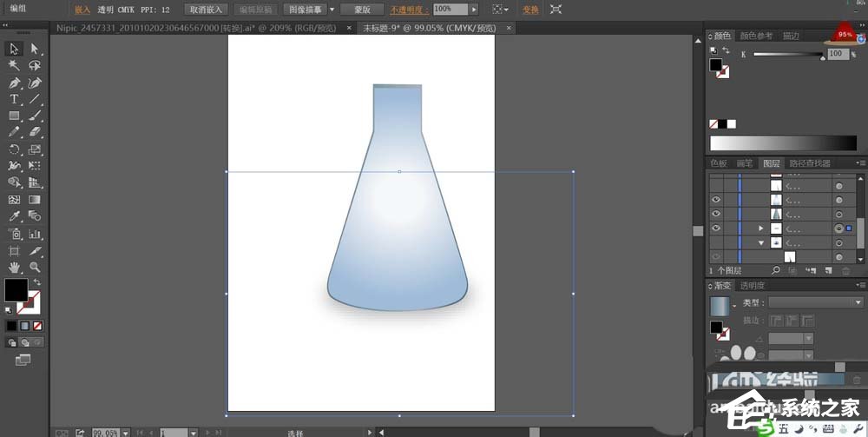The image size is (868, 437).
Task: Click the 取消嵌入 button
Action: click(207, 10)
